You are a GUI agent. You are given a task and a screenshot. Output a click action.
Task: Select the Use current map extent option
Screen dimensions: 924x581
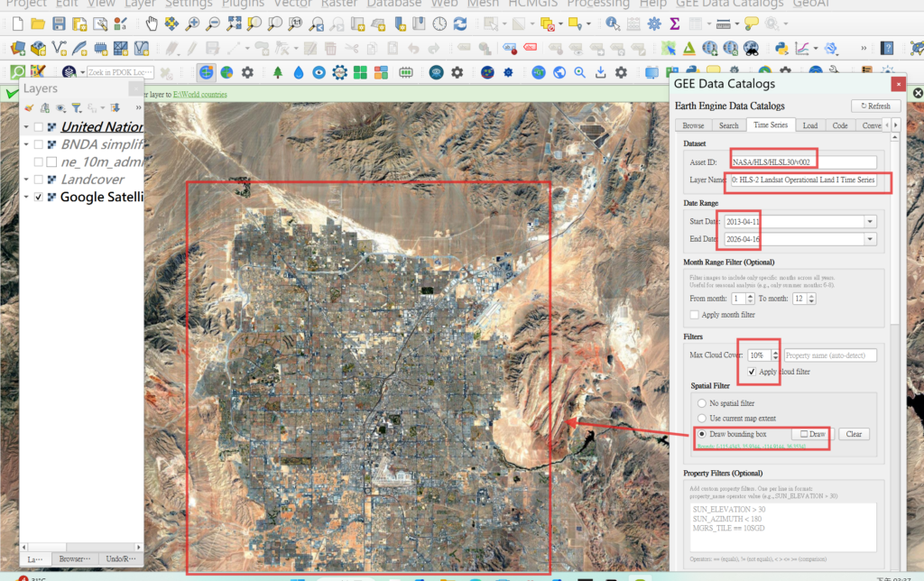point(702,419)
